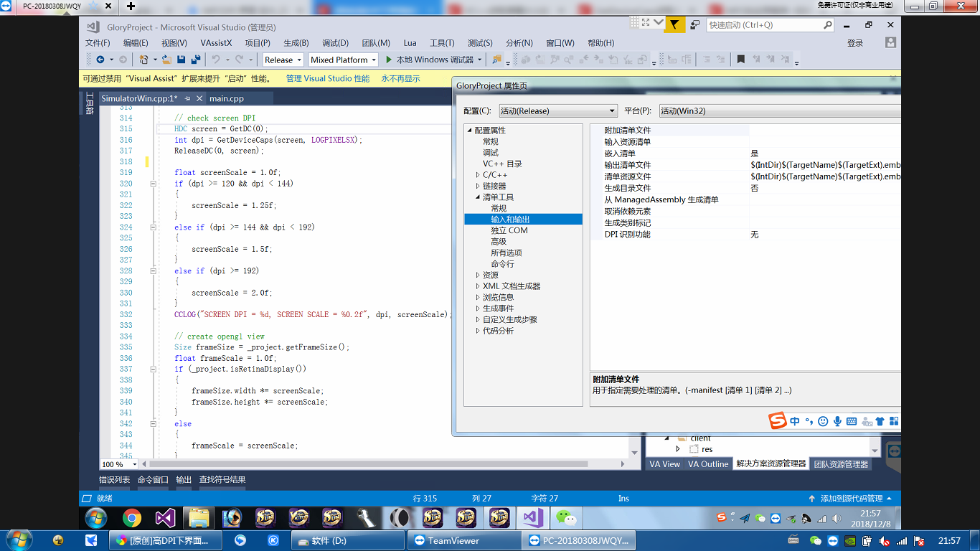Click the 生成目录文件 property row

coord(745,188)
